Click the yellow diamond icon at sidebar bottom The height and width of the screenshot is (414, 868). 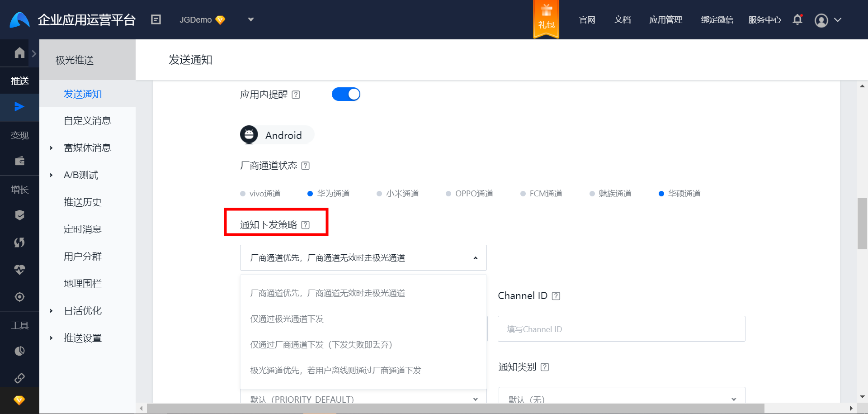19,400
